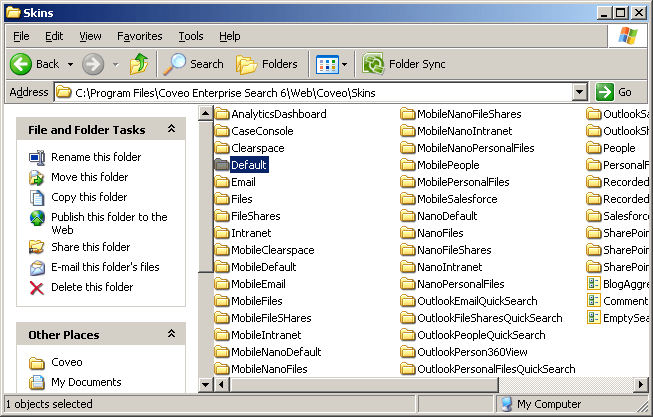Open Back history dropdown arrow

[x=70, y=65]
